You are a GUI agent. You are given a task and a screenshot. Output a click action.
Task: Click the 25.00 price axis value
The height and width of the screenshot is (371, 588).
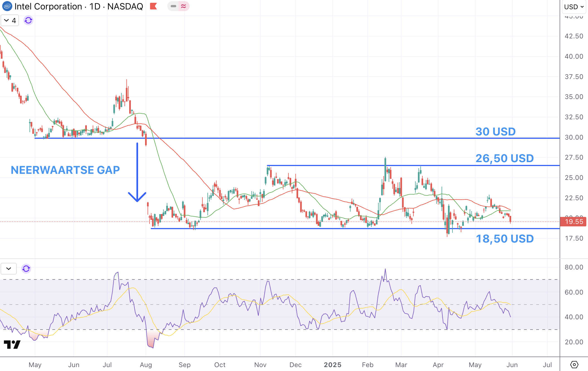[x=574, y=178]
